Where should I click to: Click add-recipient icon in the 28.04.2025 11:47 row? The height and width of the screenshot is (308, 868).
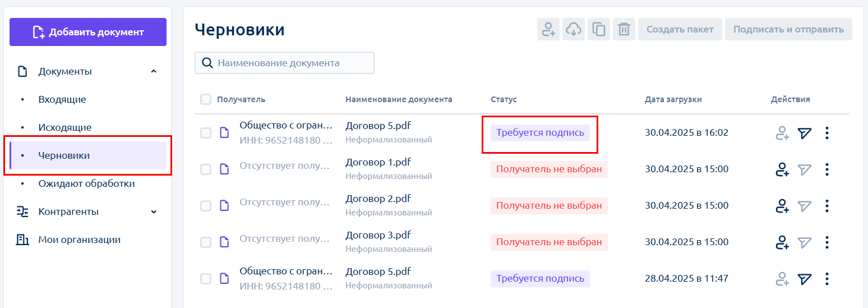tap(782, 279)
